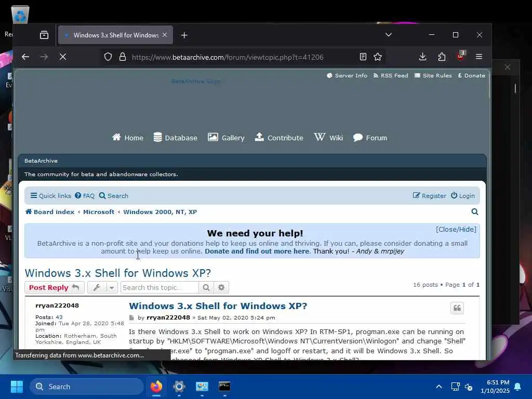532x399 pixels.
Task: Go to the Home menu item
Action: (x=128, y=138)
